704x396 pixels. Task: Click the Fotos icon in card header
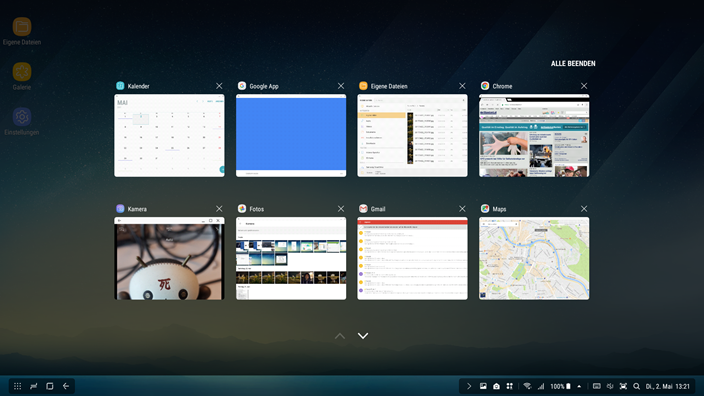click(242, 209)
